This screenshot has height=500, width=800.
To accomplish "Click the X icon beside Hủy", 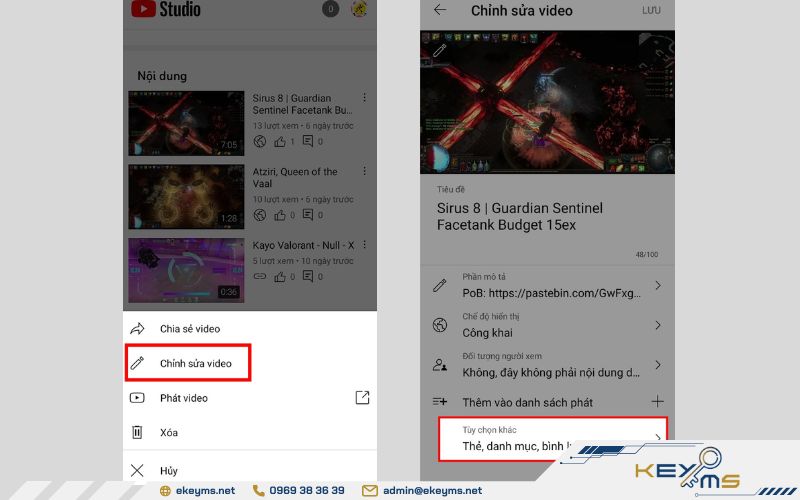I will tap(137, 470).
